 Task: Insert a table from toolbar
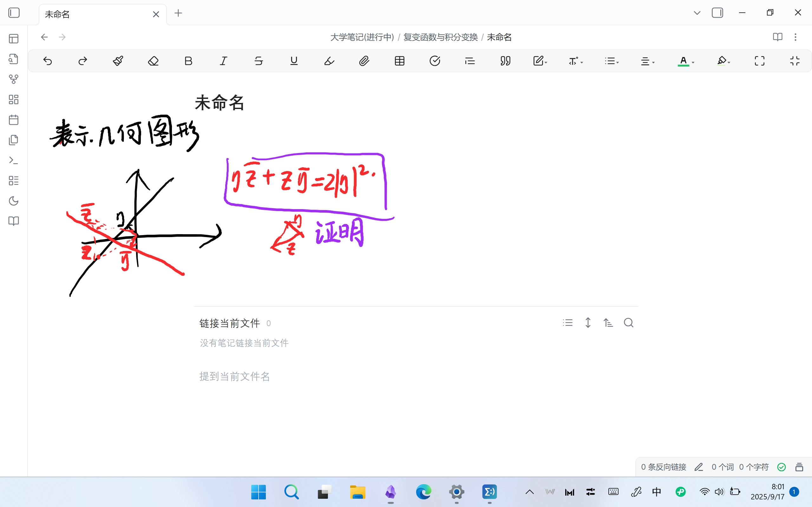point(399,61)
